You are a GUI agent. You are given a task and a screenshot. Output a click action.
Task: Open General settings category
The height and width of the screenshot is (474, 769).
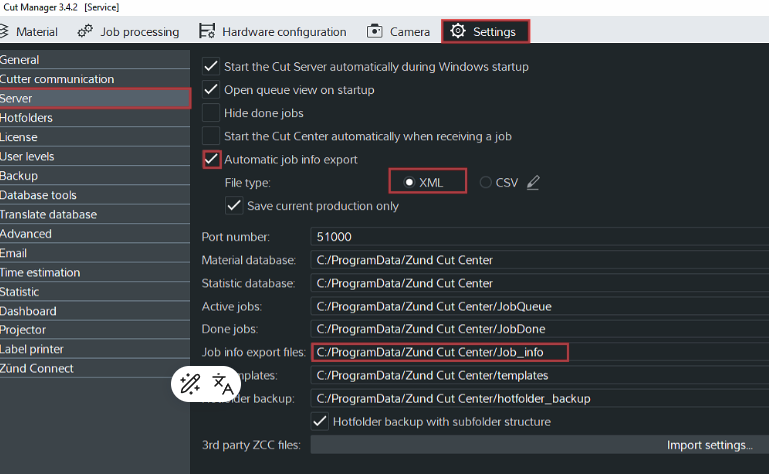pyautogui.click(x=95, y=60)
